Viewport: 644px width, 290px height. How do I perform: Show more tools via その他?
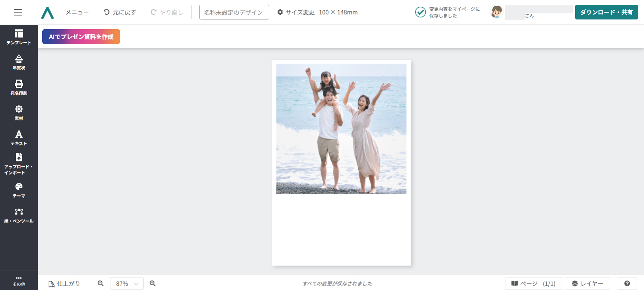point(19,281)
